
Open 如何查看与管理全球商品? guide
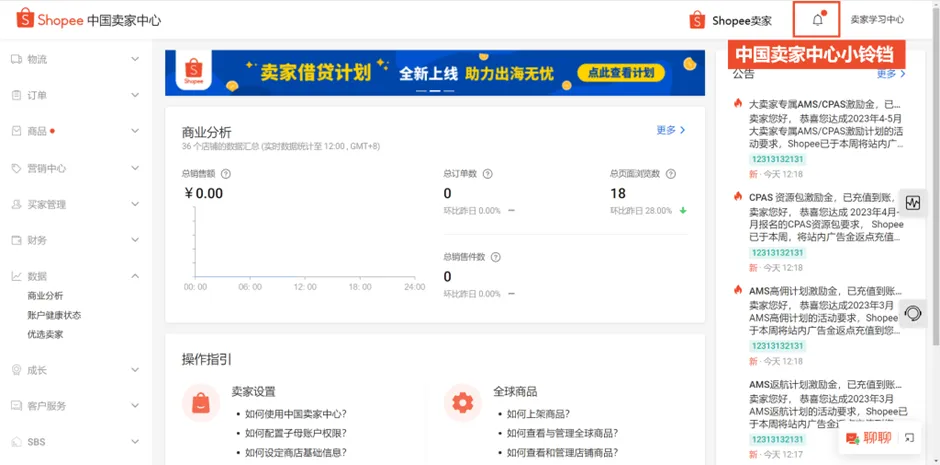(562, 433)
